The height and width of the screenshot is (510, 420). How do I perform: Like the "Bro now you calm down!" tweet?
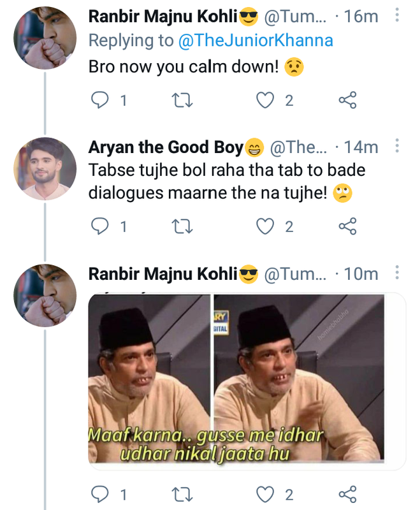265,100
